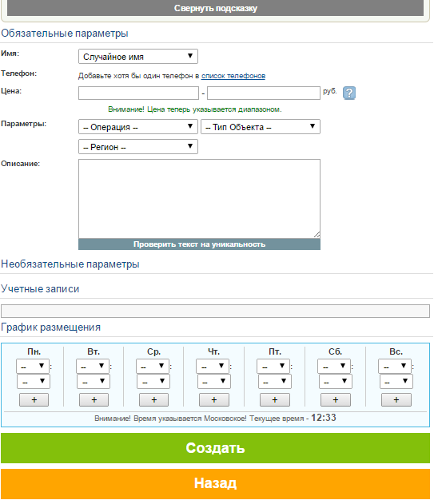This screenshot has height=504, width=434.
Task: Open the Регион dropdown
Action: tap(138, 147)
